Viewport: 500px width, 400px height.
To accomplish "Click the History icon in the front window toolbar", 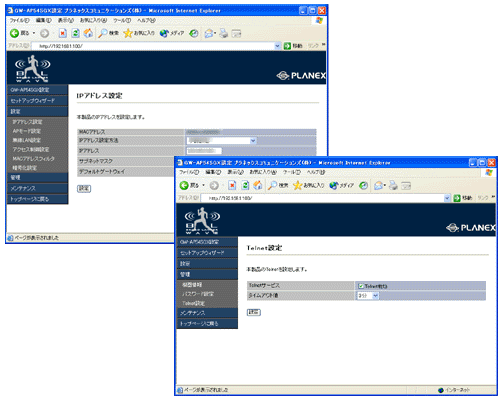I will (x=363, y=186).
